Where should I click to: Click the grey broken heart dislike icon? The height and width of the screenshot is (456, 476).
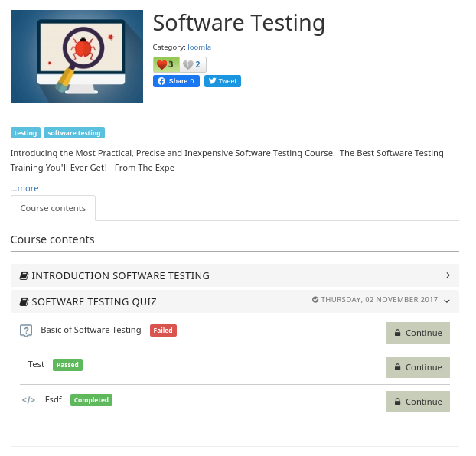(188, 64)
